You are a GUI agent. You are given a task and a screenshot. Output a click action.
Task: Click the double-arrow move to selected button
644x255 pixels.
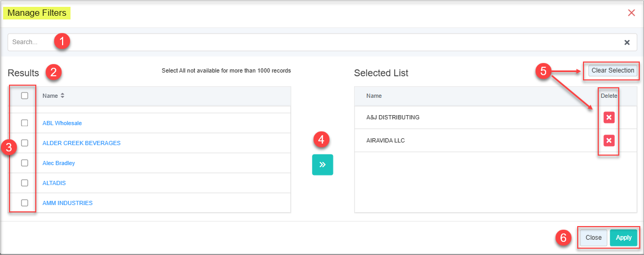click(x=322, y=165)
